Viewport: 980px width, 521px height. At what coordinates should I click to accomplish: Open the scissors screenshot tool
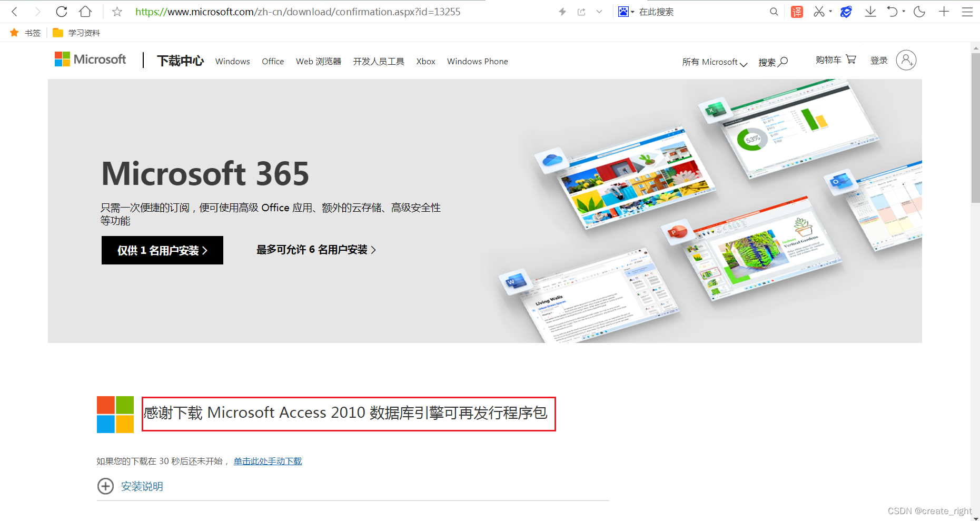coord(819,12)
